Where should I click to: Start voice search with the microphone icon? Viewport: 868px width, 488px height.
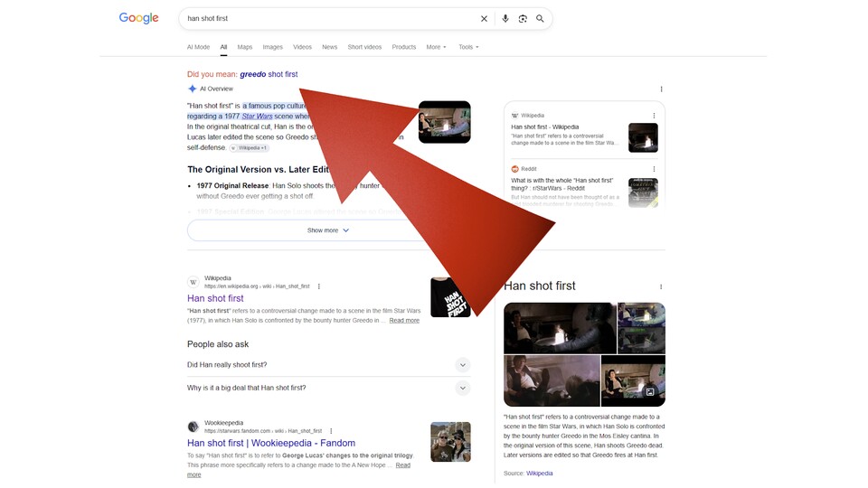coord(505,19)
